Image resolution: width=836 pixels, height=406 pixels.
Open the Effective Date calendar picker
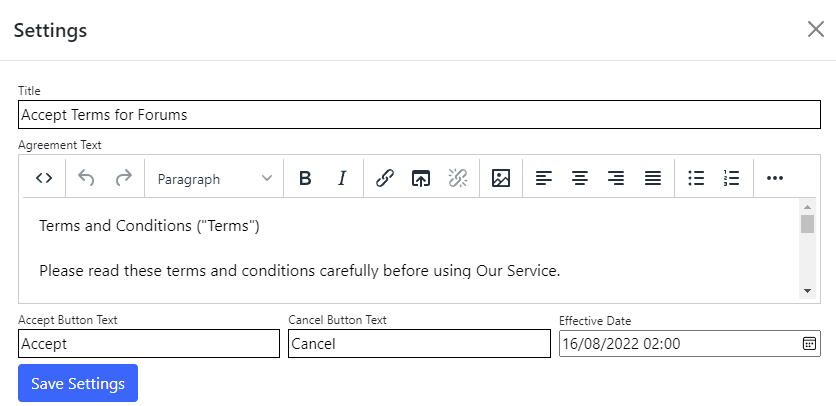coord(809,344)
